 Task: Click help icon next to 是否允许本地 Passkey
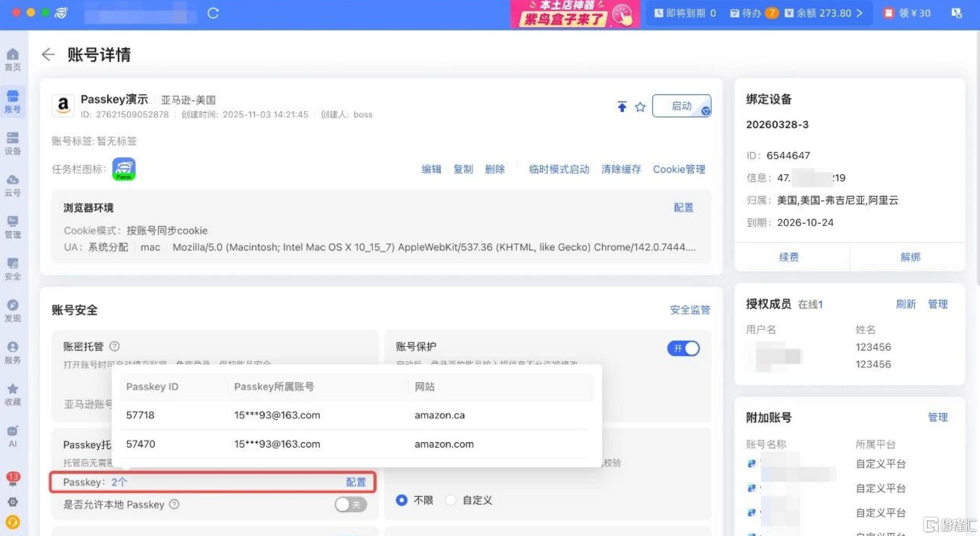point(174,504)
